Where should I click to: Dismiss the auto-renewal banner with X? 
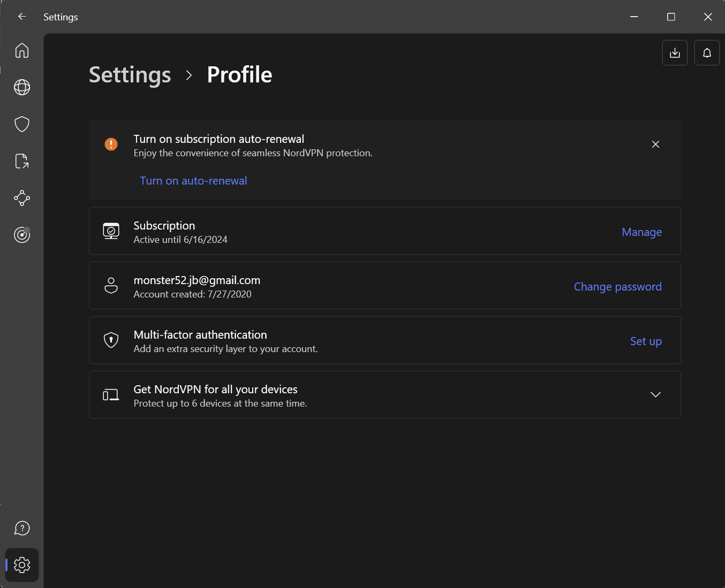pos(655,144)
